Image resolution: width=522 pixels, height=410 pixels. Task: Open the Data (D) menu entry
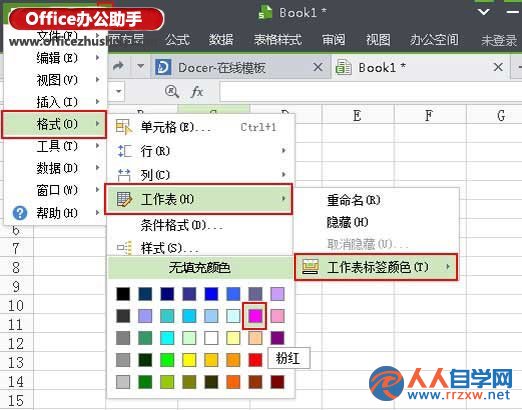[55, 168]
